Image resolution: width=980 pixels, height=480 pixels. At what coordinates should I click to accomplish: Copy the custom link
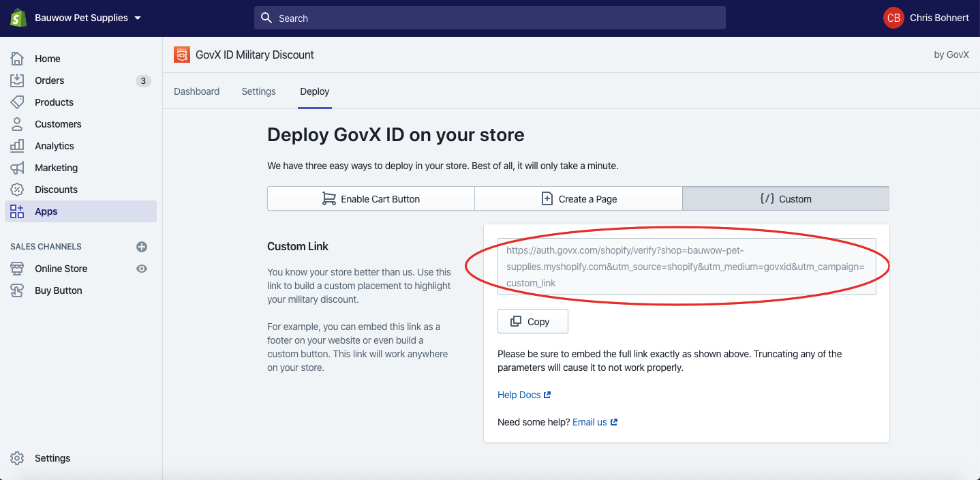point(533,322)
